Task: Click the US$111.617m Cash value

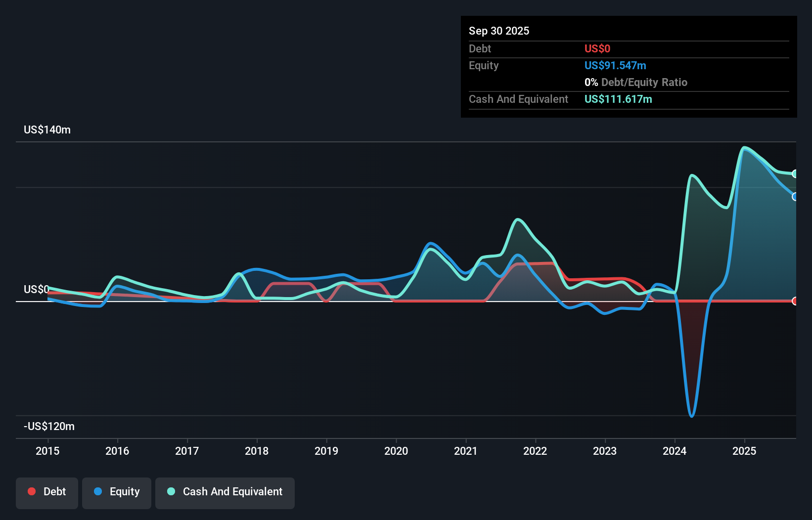Action: [x=618, y=99]
